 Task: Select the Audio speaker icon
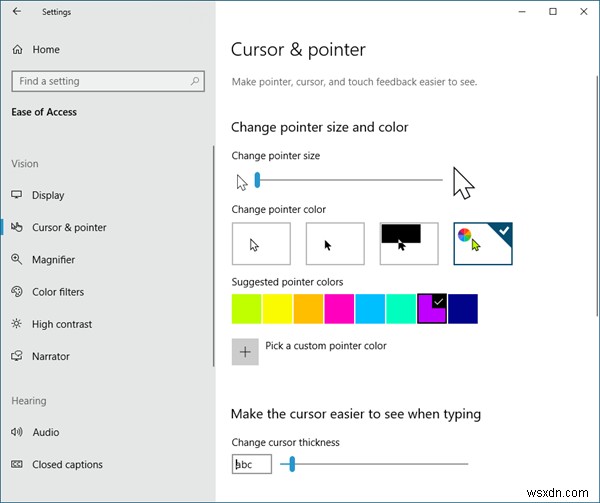tap(16, 432)
